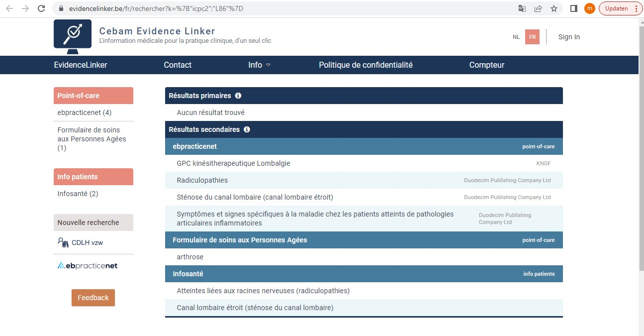Click the padlock site info icon

tap(62, 8)
